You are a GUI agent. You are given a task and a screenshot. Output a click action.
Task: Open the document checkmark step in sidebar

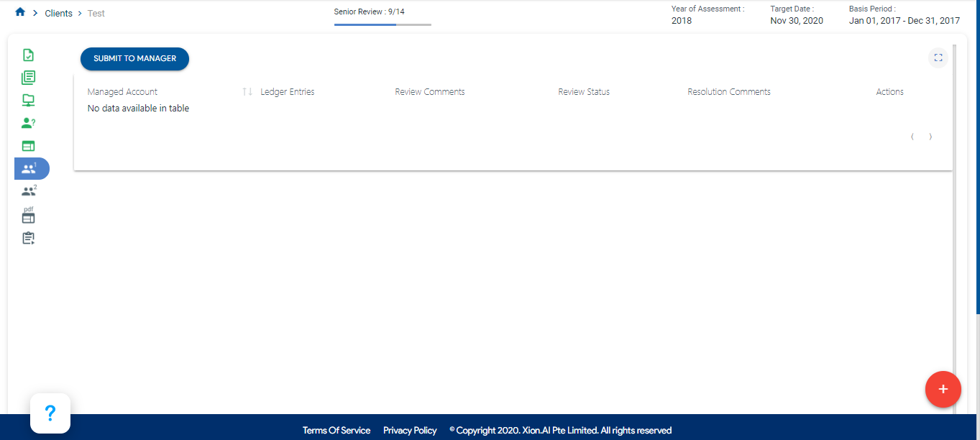click(x=29, y=55)
